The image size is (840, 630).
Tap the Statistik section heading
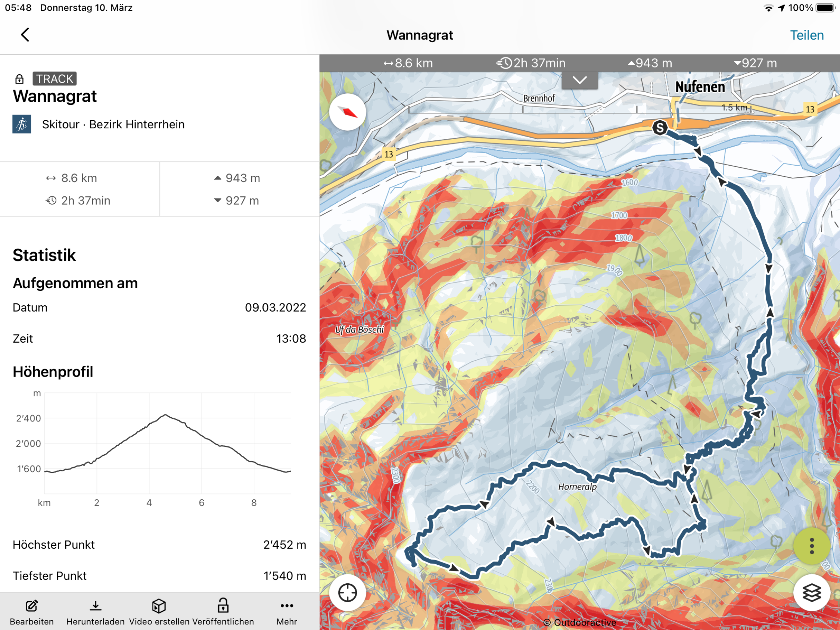44,255
